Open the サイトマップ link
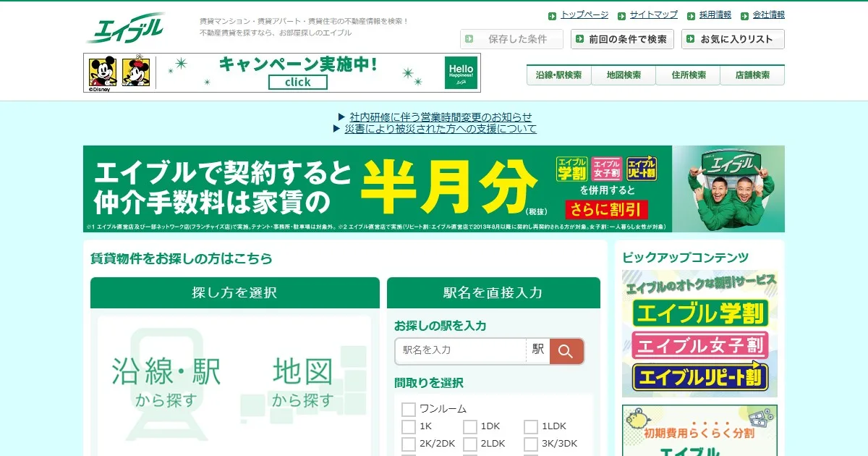868x456 pixels. (x=653, y=14)
